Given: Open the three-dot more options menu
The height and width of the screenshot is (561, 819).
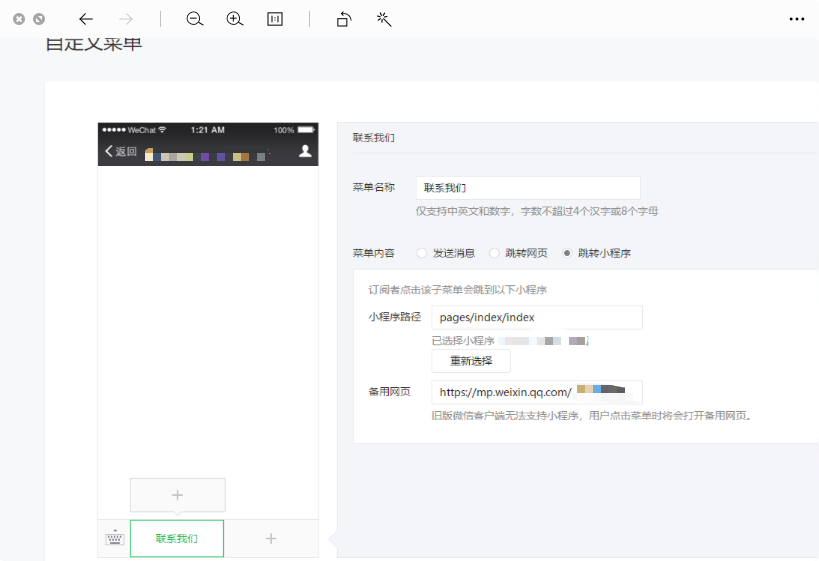Looking at the screenshot, I should [x=797, y=19].
